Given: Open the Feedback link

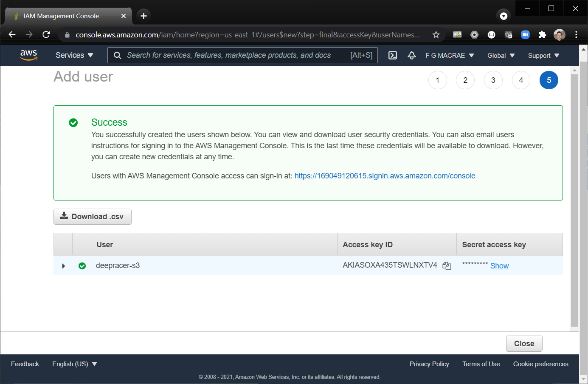Looking at the screenshot, I should coord(25,364).
